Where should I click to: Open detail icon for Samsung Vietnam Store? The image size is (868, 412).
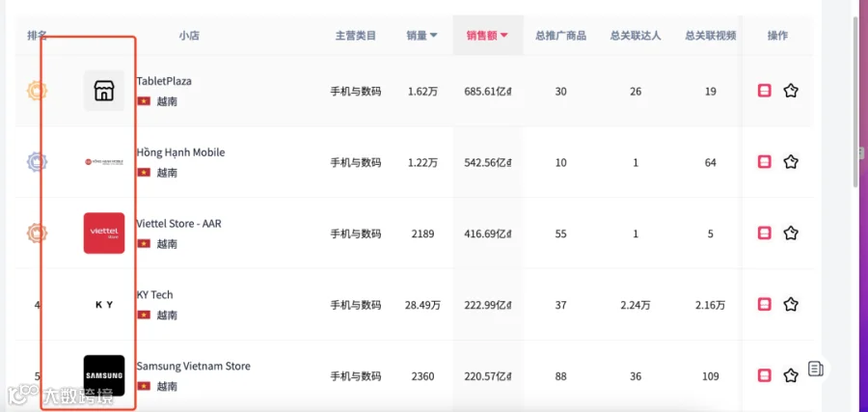764,376
